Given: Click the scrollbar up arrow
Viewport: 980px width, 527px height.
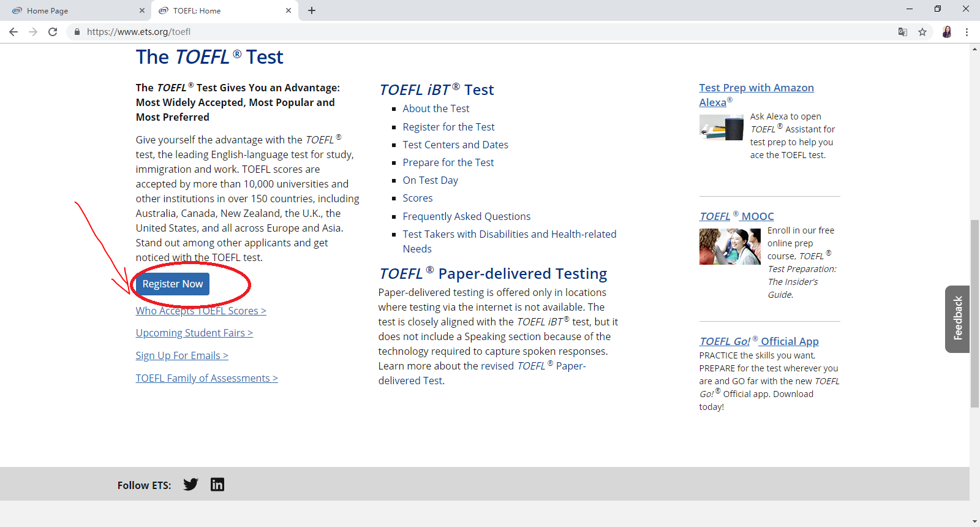Looking at the screenshot, I should (974, 48).
